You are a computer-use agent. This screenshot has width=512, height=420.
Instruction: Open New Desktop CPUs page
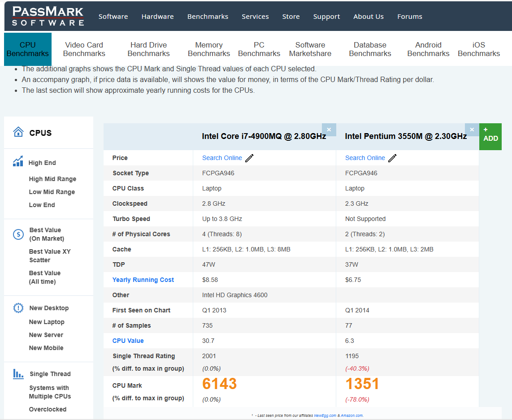coord(49,308)
